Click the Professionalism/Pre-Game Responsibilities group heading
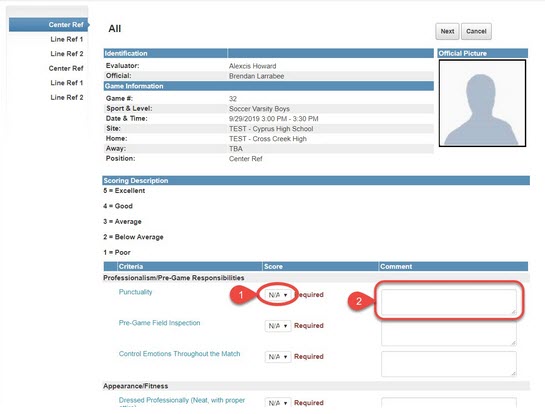This screenshot has height=414, width=545. pos(173,278)
